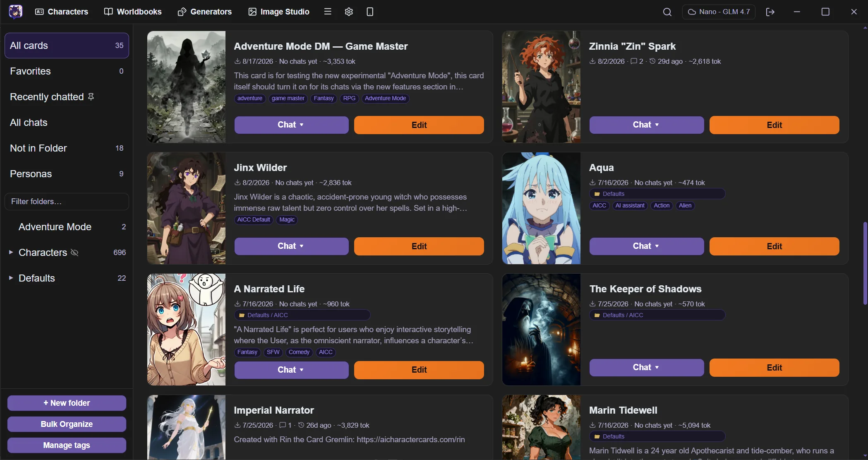Open the Marin Tidewell card title
The image size is (868, 460).
[x=623, y=410]
